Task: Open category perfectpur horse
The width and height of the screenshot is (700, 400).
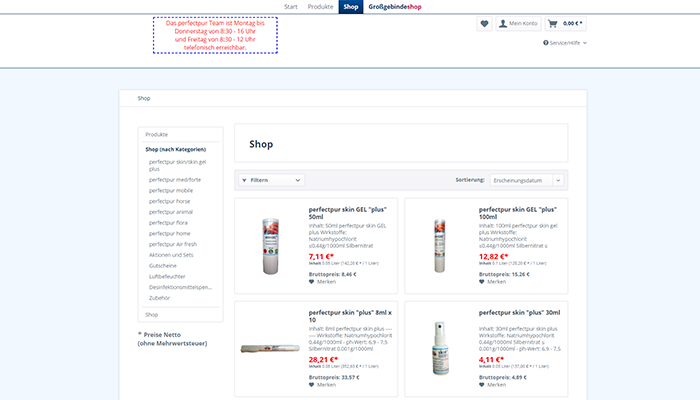Action: point(169,201)
